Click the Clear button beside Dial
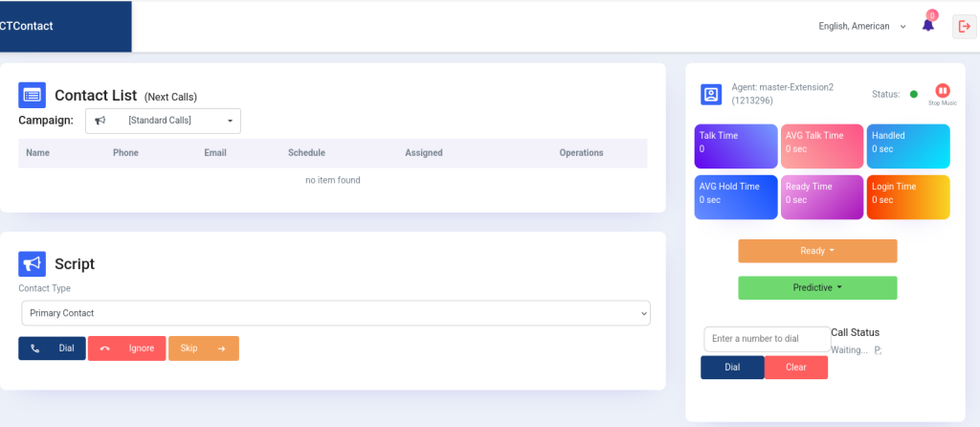The height and width of the screenshot is (427, 980). (795, 368)
